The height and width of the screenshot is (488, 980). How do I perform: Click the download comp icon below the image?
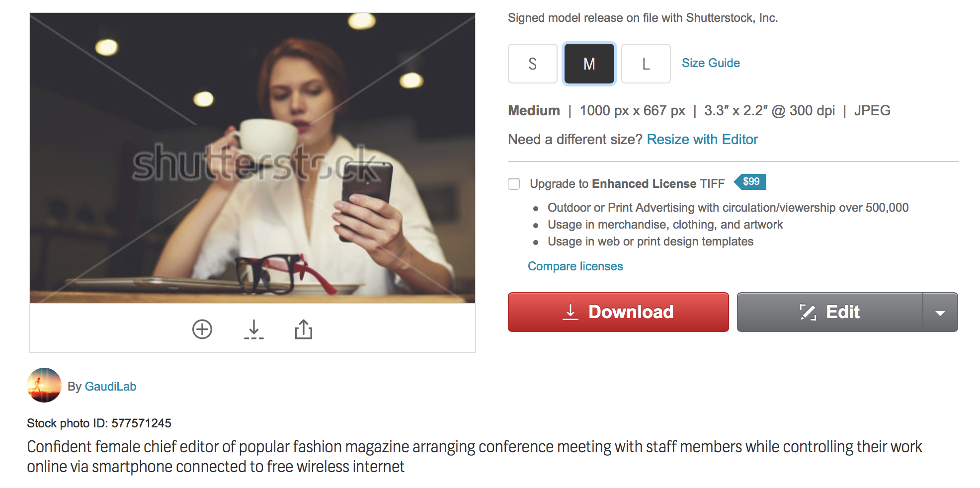pyautogui.click(x=254, y=329)
